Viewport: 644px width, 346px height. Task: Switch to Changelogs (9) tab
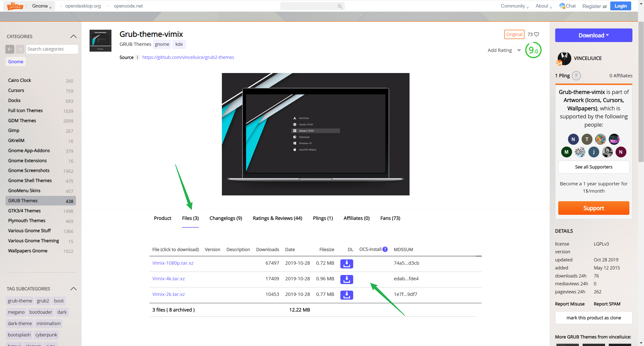pyautogui.click(x=226, y=218)
